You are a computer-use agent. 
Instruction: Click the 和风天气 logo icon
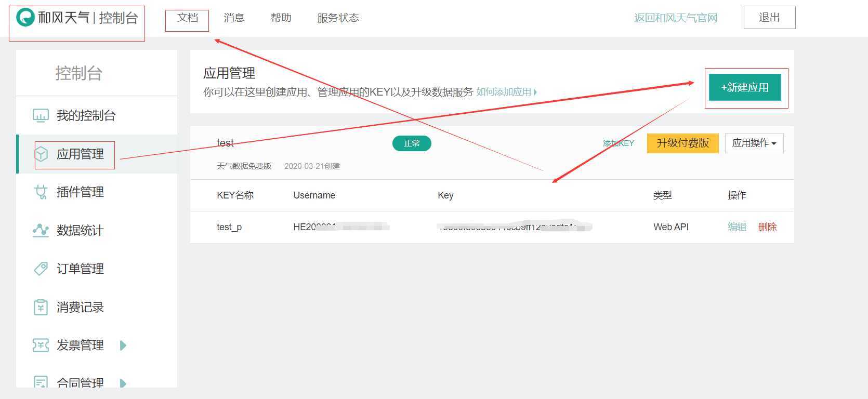[x=25, y=18]
